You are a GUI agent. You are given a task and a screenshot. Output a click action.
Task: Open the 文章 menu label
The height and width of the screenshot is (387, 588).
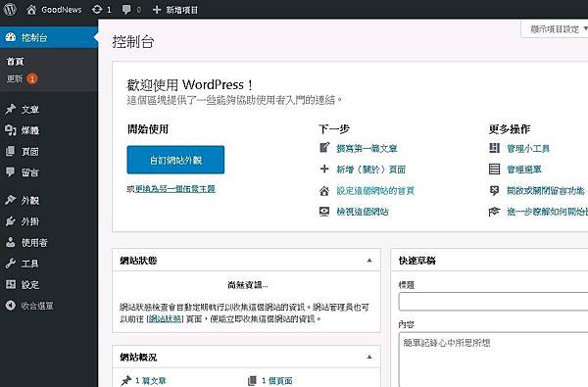tap(30, 110)
